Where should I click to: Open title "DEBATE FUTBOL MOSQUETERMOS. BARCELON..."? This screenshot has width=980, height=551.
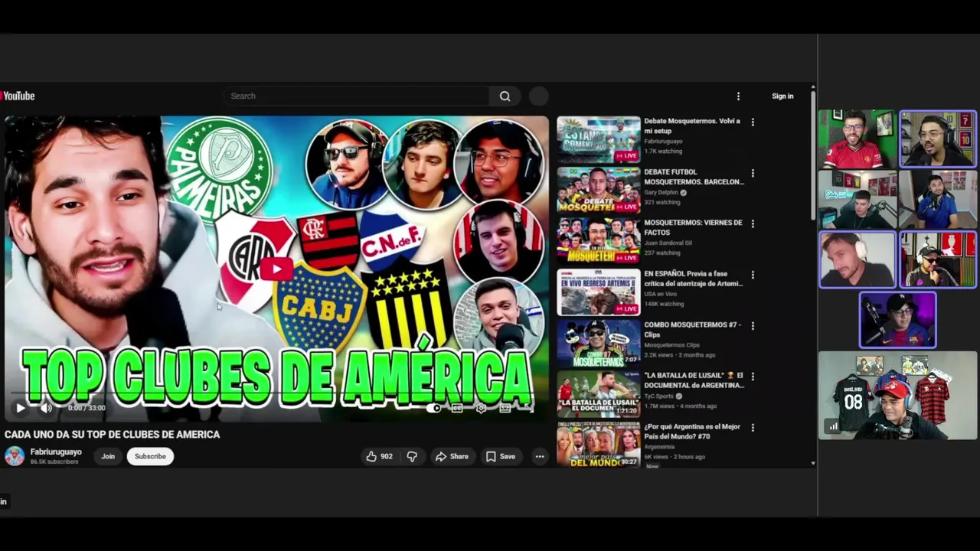[694, 177]
